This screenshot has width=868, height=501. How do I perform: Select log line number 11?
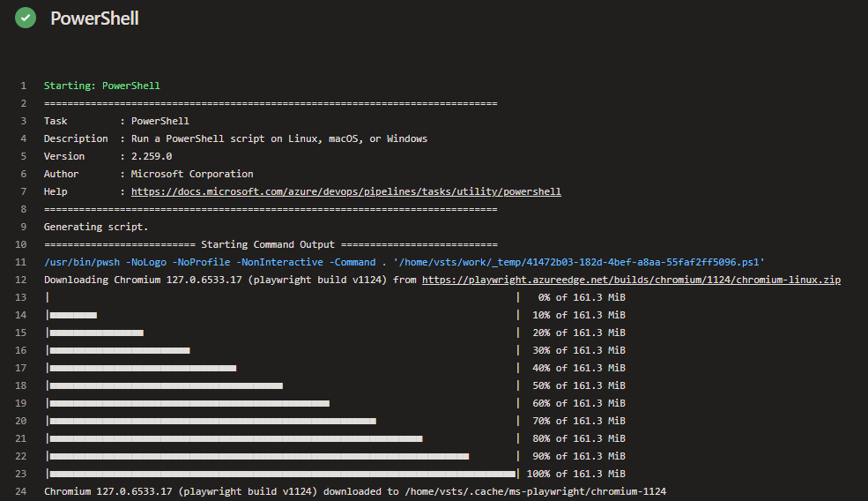click(x=21, y=262)
